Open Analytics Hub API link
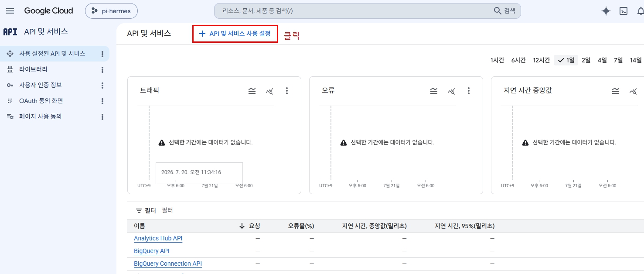 click(158, 239)
